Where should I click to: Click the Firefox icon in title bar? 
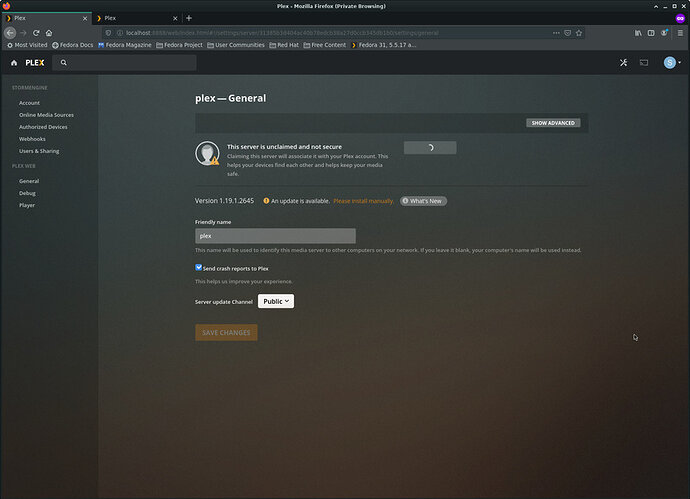pos(6,6)
